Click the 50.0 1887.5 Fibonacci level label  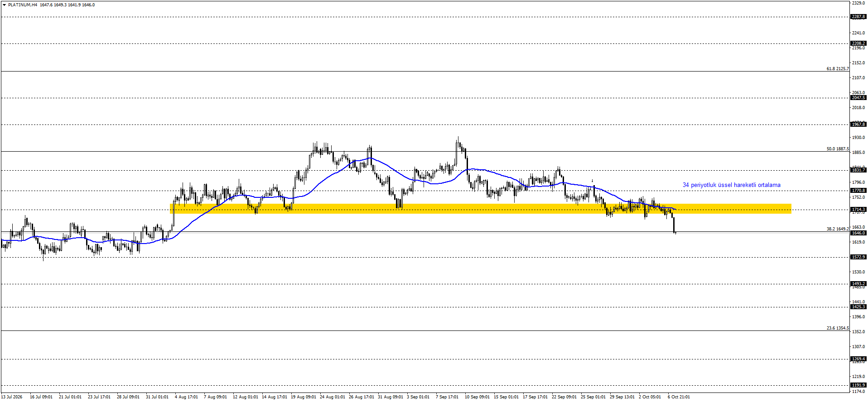(x=837, y=149)
